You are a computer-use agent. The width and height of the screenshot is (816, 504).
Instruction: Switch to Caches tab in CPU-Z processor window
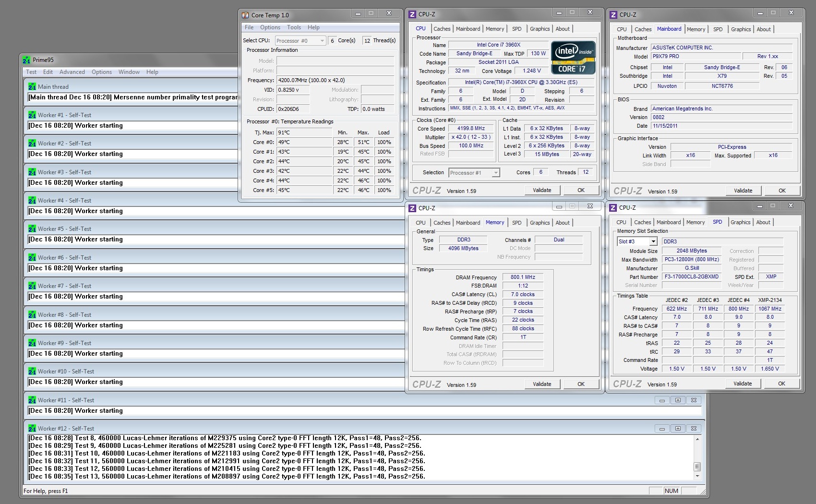click(x=442, y=29)
